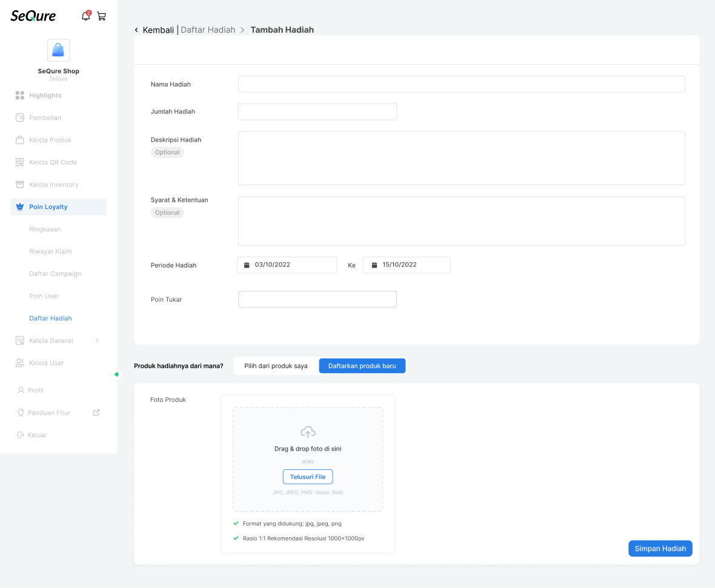The image size is (715, 588).
Task: Collapse sidebar with green arrow handle
Action: [x=116, y=375]
